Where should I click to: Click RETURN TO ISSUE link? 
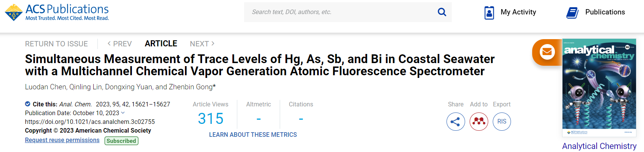pos(56,44)
